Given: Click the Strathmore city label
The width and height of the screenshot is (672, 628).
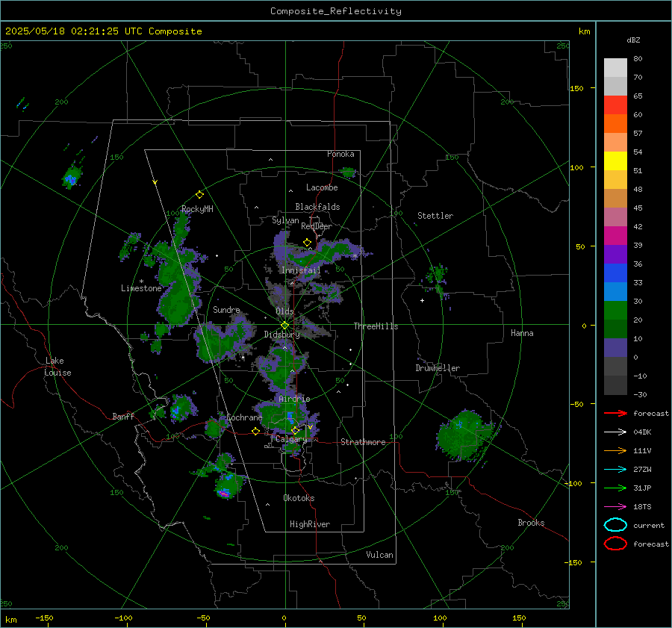Looking at the screenshot, I should 363,442.
